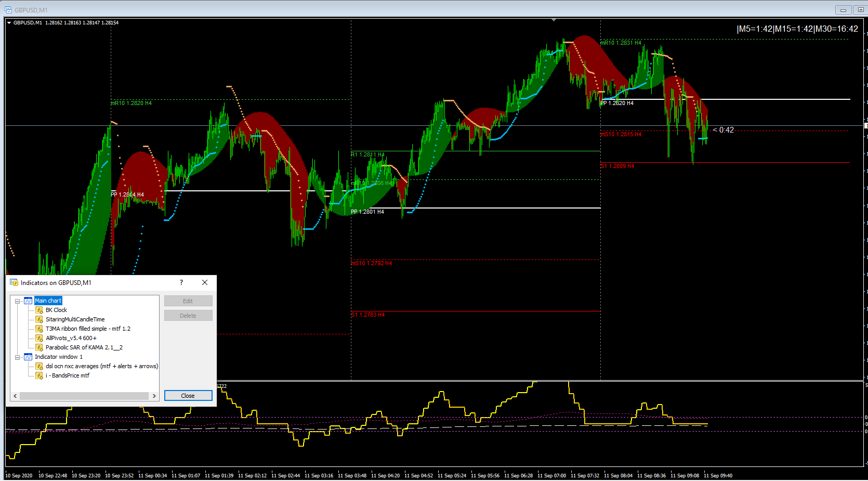Select the i - BandsPrice mtf entry
This screenshot has width=868, height=481.
click(68, 375)
